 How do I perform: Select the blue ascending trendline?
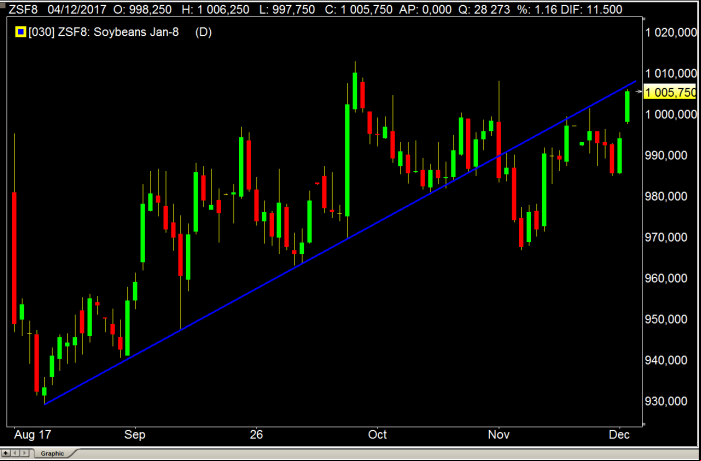click(340, 243)
